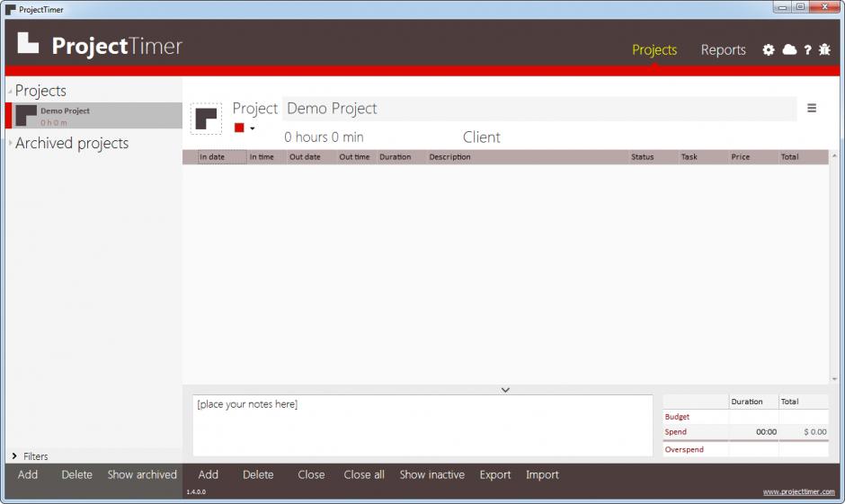Viewport: 845px width, 504px height.
Task: Click the notes text area
Action: 422,425
